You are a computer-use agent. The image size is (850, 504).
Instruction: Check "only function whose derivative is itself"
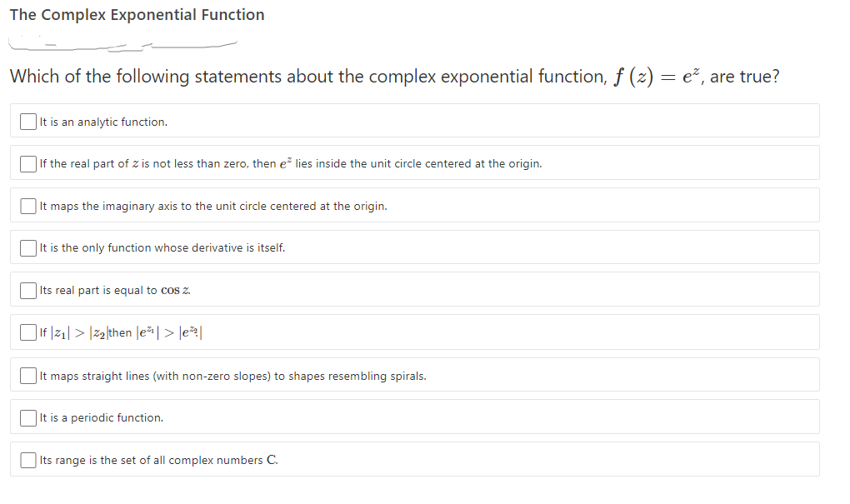click(27, 247)
